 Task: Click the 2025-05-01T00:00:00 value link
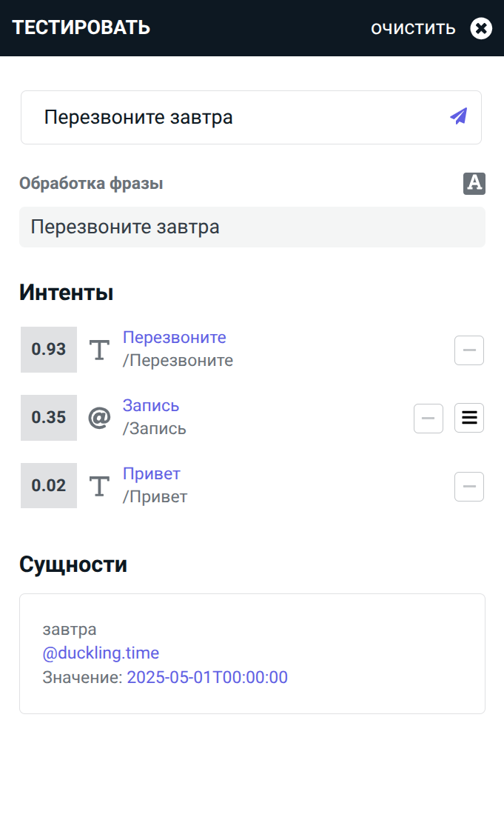click(x=207, y=677)
